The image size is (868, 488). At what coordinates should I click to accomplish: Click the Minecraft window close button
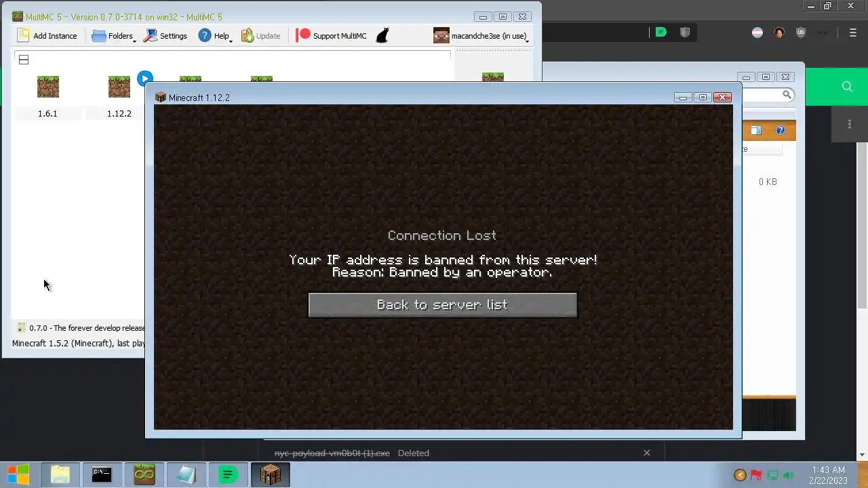[722, 98]
